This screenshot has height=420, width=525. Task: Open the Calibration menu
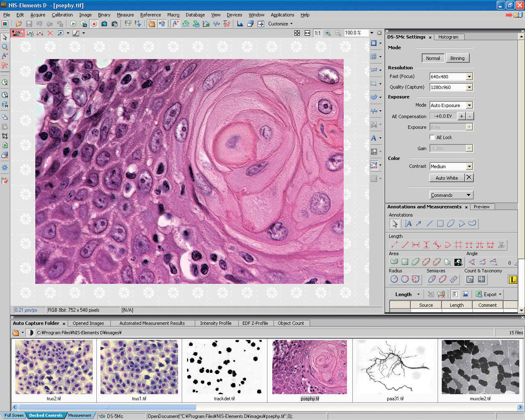[x=62, y=15]
